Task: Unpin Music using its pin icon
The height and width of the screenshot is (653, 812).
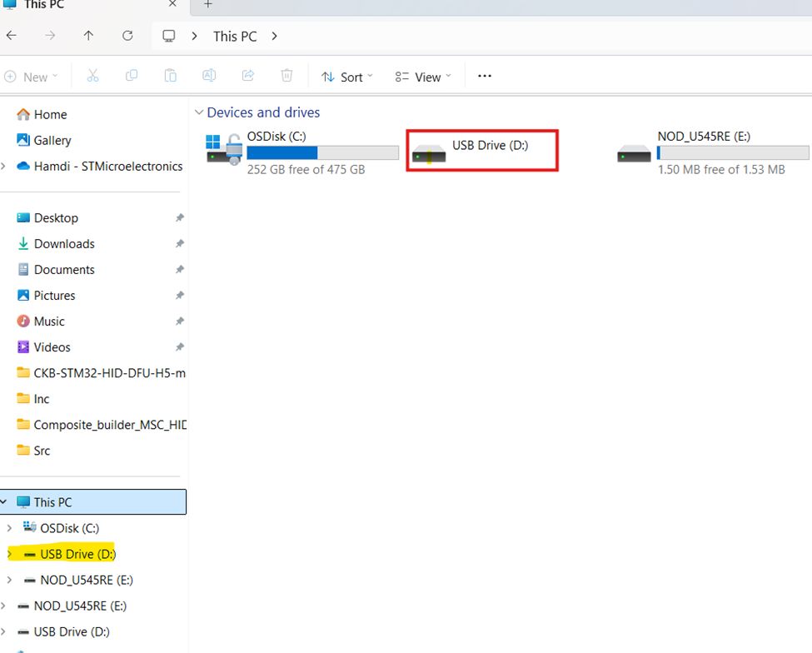Action: (180, 322)
